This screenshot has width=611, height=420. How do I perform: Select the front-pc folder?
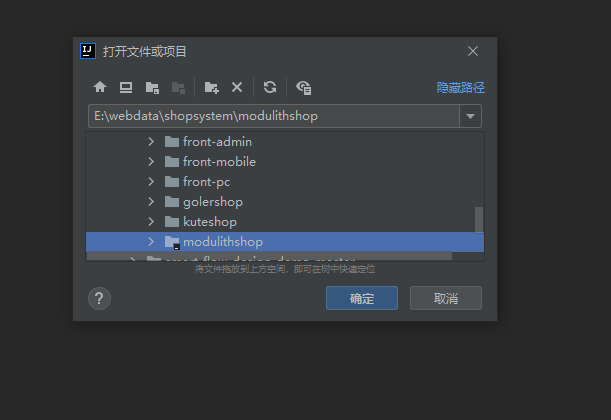tap(208, 182)
